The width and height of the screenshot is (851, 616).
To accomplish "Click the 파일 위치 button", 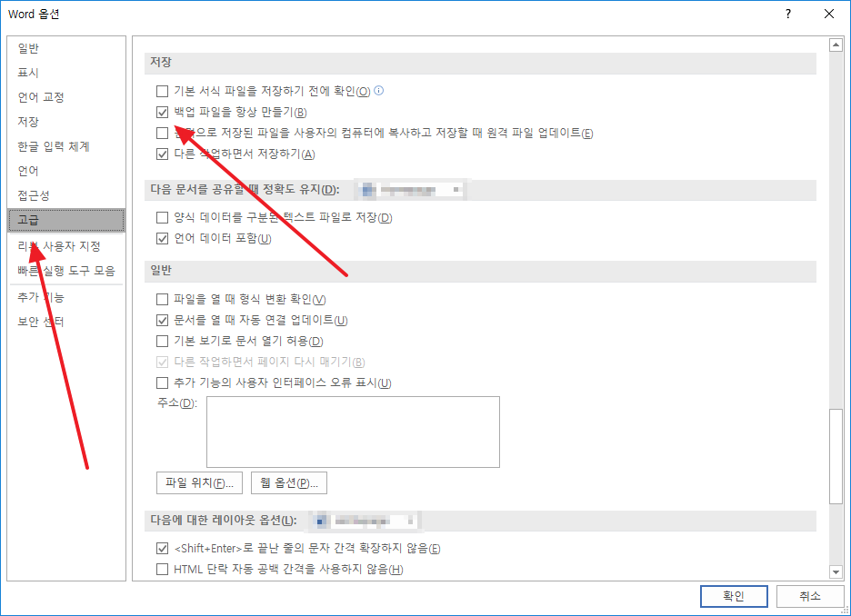I will point(199,482).
